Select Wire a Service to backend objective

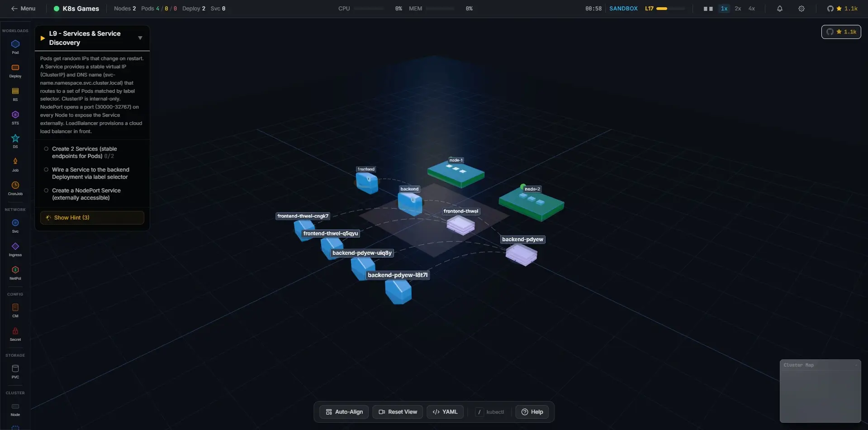(92, 173)
